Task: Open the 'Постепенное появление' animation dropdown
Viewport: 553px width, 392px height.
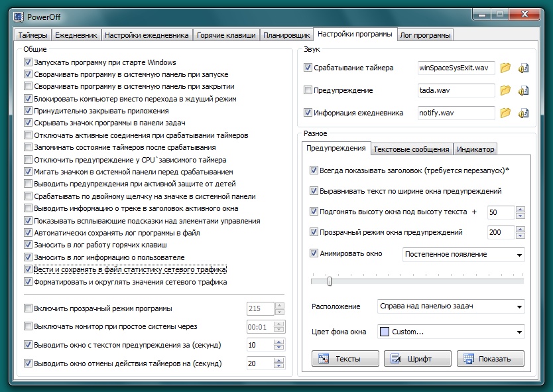Action: [463, 255]
